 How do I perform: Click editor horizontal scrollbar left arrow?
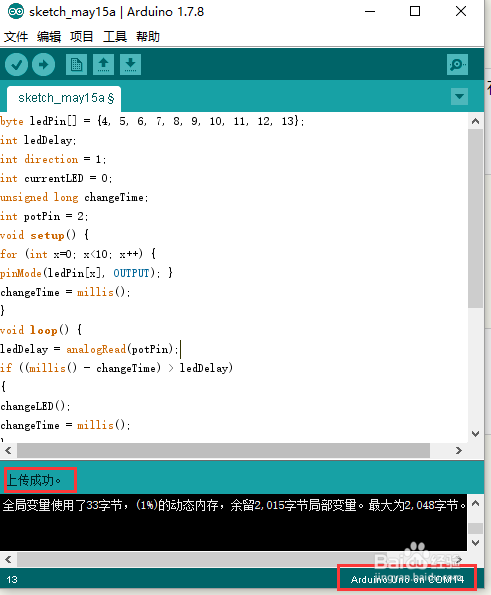tap(8, 450)
